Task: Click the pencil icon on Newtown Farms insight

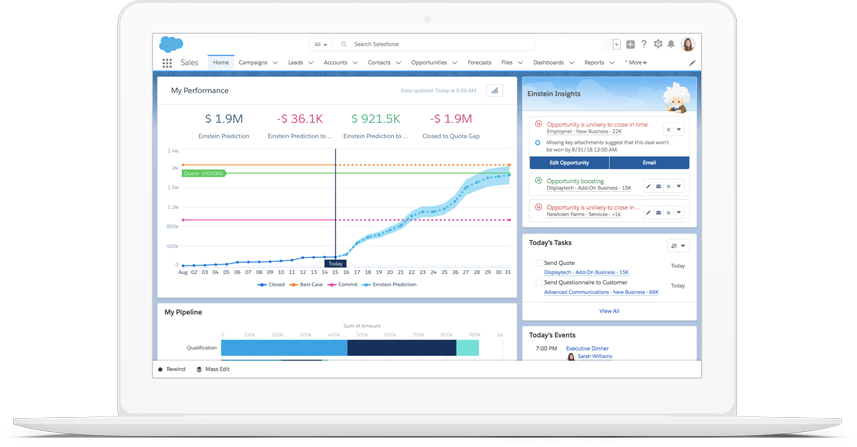Action: [x=648, y=213]
